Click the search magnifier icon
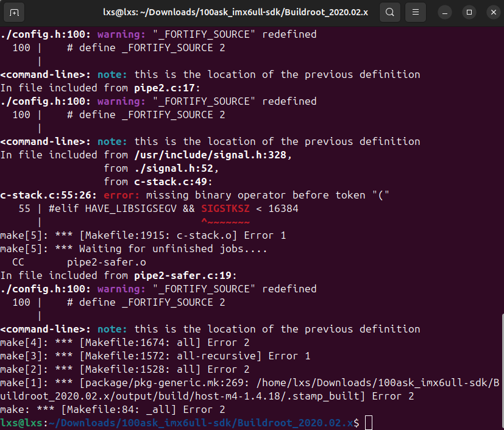The height and width of the screenshot is (430, 504). click(390, 12)
